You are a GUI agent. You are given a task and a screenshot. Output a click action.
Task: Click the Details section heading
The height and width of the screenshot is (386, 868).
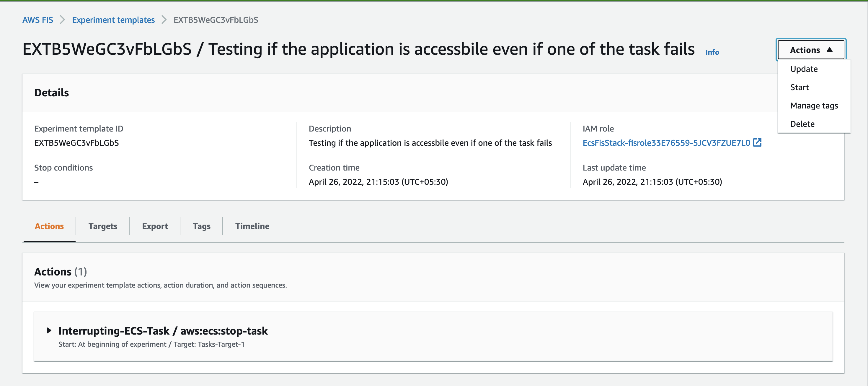(x=52, y=93)
